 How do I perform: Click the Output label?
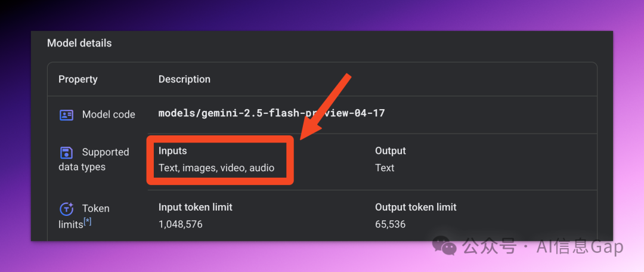pyautogui.click(x=390, y=151)
